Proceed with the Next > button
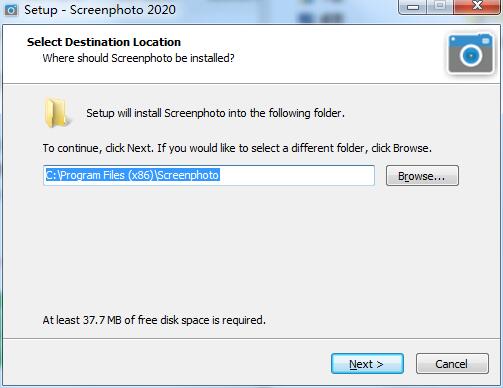The width and height of the screenshot is (503, 388). [367, 364]
